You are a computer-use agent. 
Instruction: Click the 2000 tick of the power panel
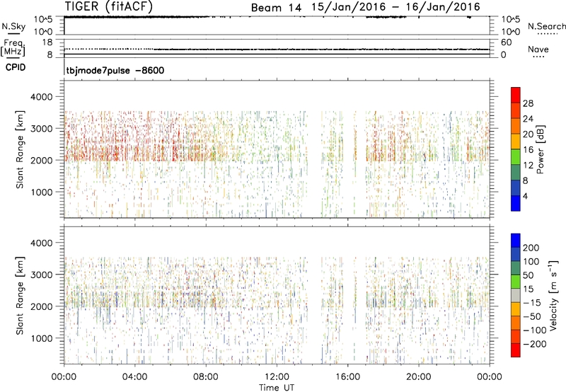41,160
